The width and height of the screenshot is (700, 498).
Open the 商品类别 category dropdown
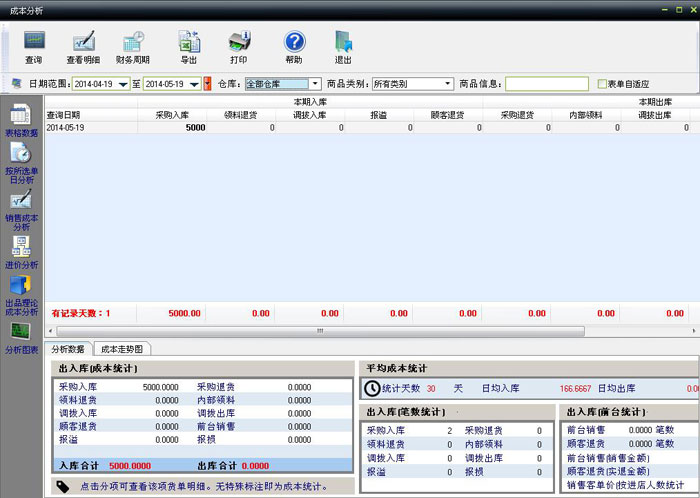click(447, 84)
